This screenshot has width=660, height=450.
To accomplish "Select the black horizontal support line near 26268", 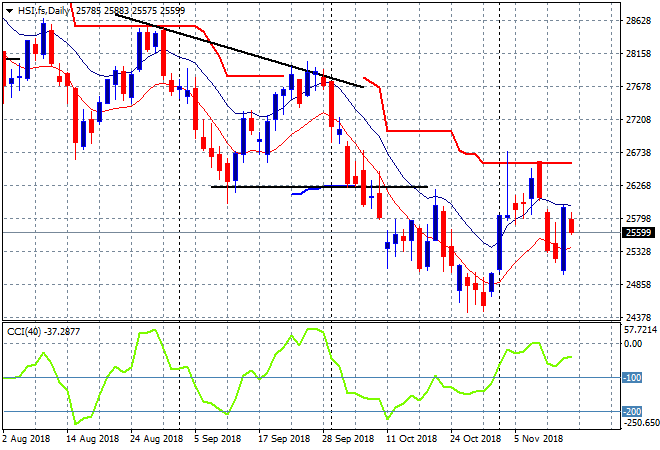I will [319, 186].
